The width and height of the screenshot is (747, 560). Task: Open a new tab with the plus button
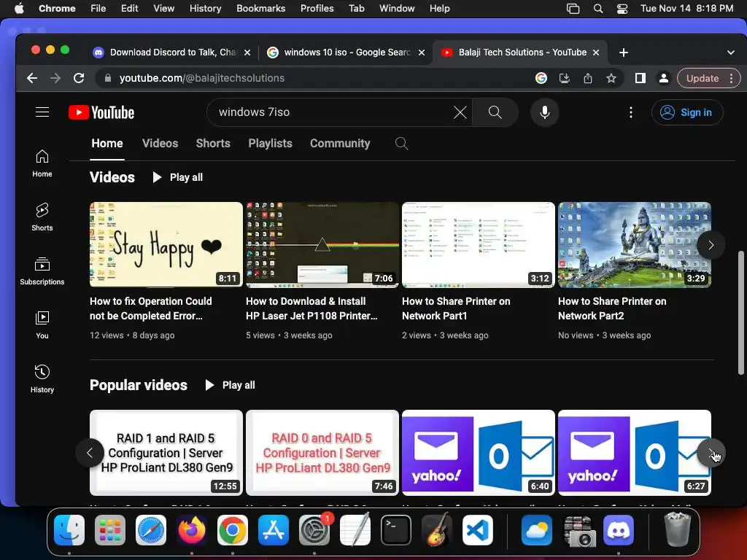[x=623, y=52]
